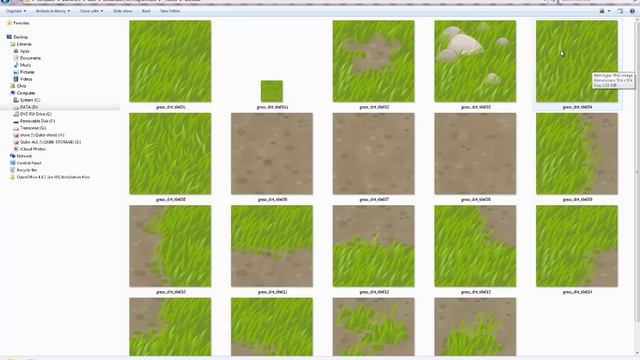Screen dimensions: 640x360
Task: Open the Include in library dropdown
Action: (x=53, y=11)
